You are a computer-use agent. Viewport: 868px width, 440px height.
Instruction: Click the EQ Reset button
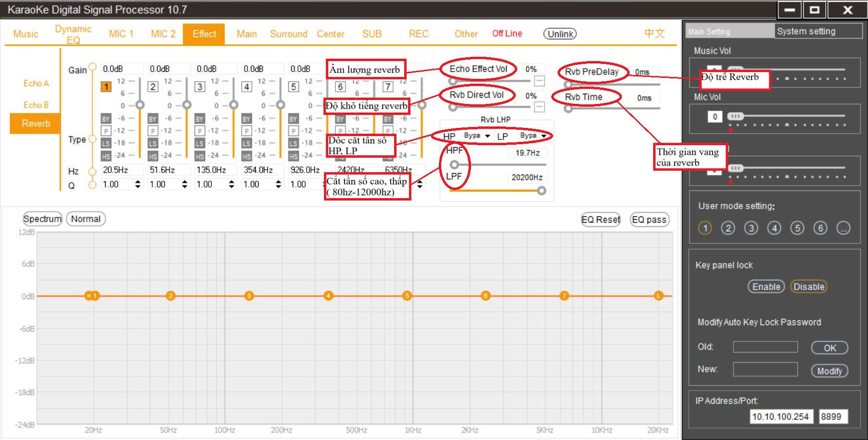(x=601, y=219)
